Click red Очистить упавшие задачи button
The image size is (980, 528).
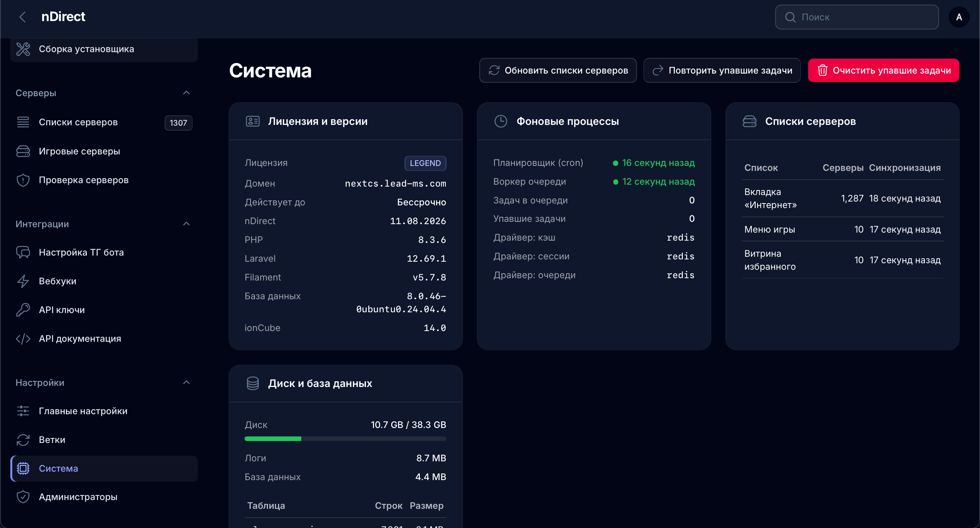tap(884, 71)
